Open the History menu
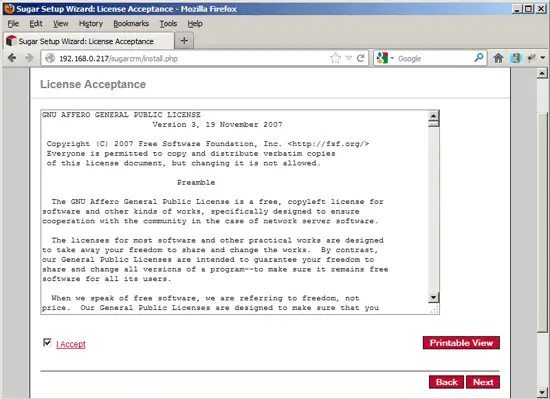Viewport: 550px width, 399px height. pos(91,23)
